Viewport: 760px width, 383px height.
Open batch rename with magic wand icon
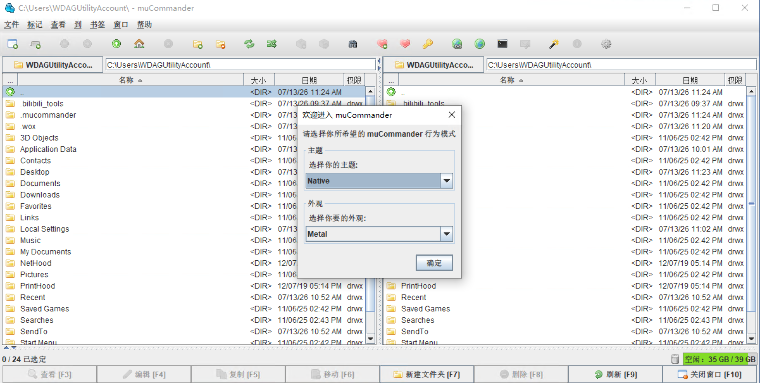click(x=554, y=44)
